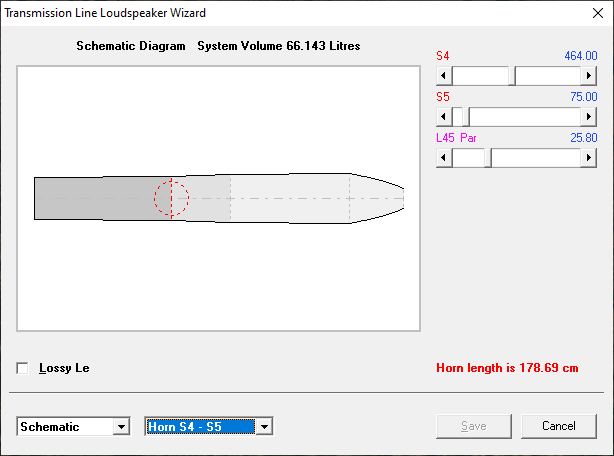This screenshot has height=456, width=614.
Task: Click the S5 value 75.00
Action: [583, 97]
